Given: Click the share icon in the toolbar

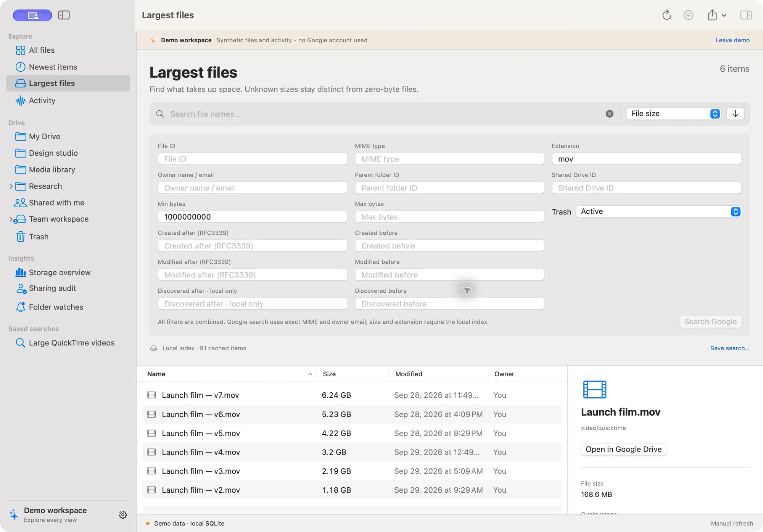Looking at the screenshot, I should [x=712, y=15].
